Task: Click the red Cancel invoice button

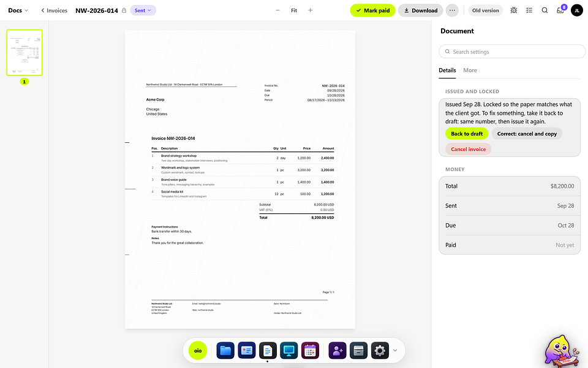Action: point(468,149)
